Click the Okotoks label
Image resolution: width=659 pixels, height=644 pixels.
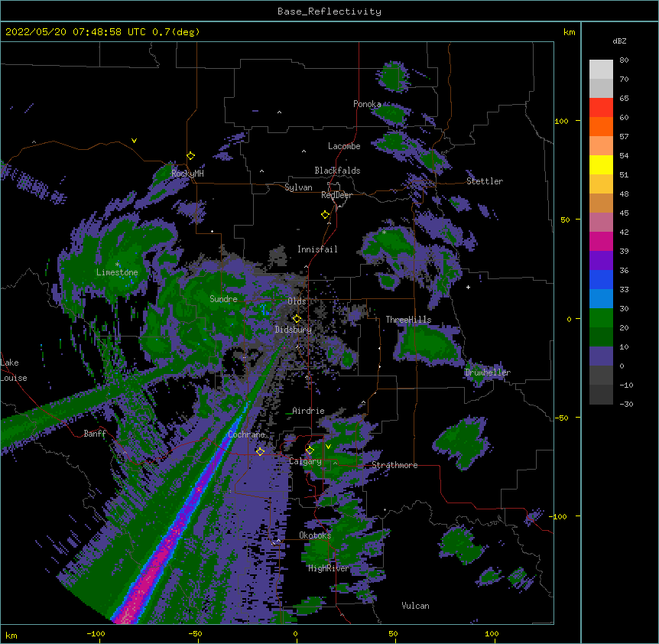click(x=315, y=535)
